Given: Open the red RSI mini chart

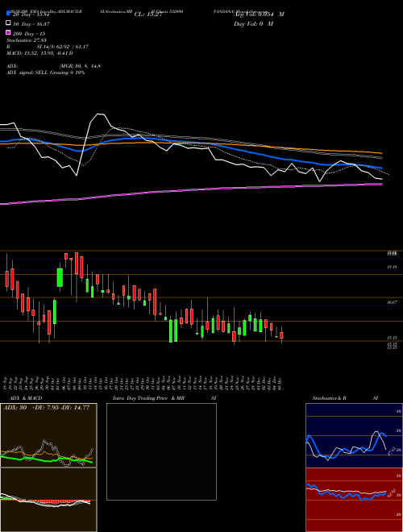Looking at the screenshot, I should coord(354,500).
